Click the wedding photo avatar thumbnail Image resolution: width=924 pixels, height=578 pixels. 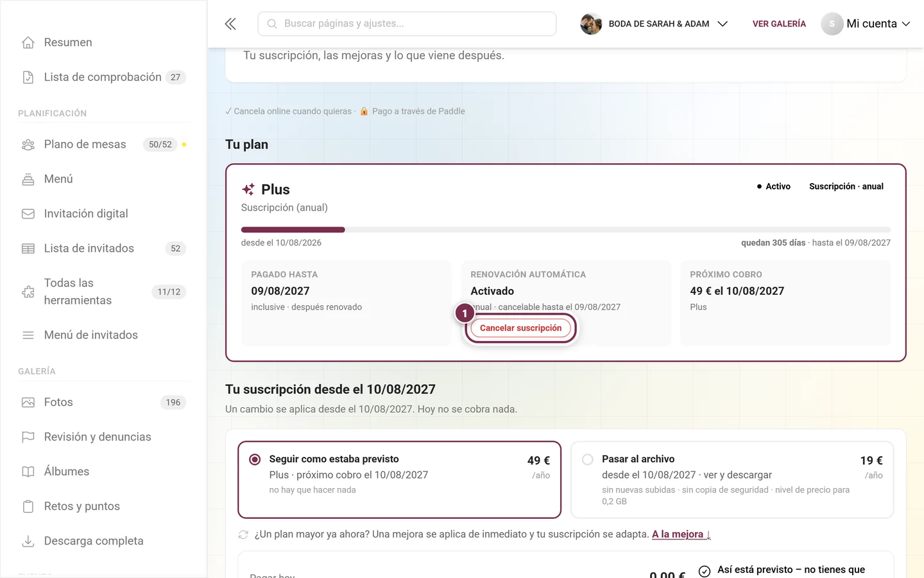(x=591, y=24)
